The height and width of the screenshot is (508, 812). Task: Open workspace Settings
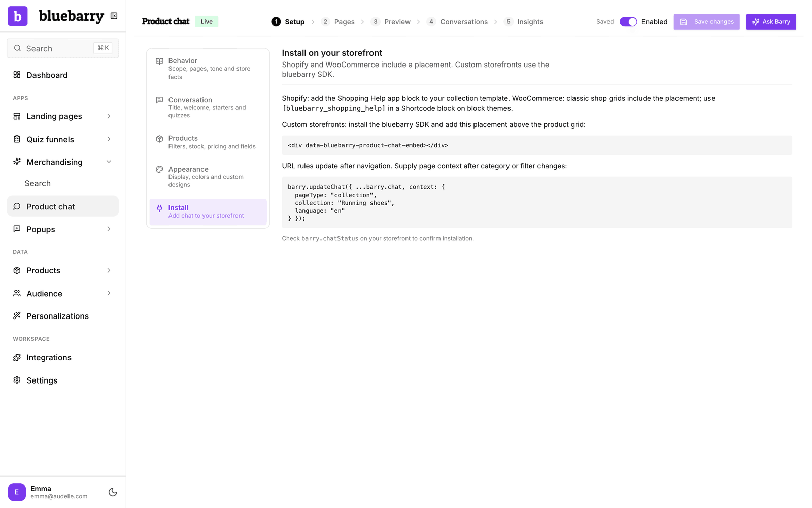[63, 380]
